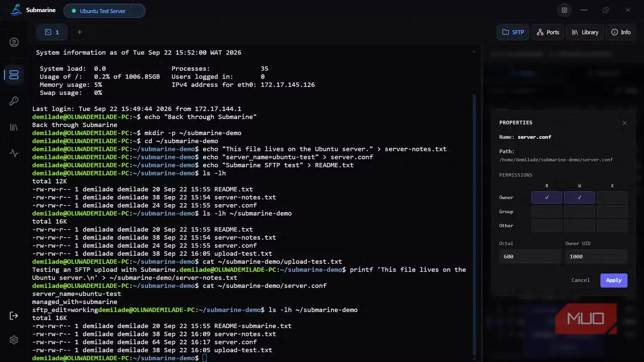Toggle Group read permission

pyautogui.click(x=547, y=211)
